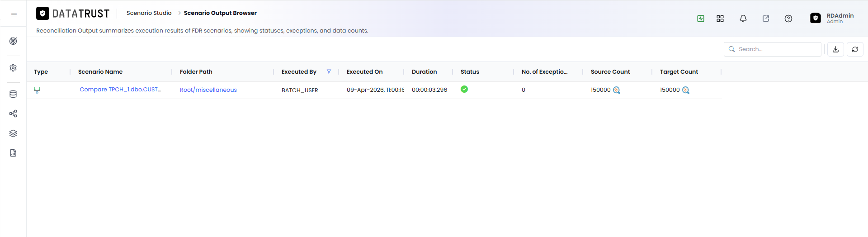The height and width of the screenshot is (237, 868).
Task: Click the scenario type icon in row
Action: [37, 90]
